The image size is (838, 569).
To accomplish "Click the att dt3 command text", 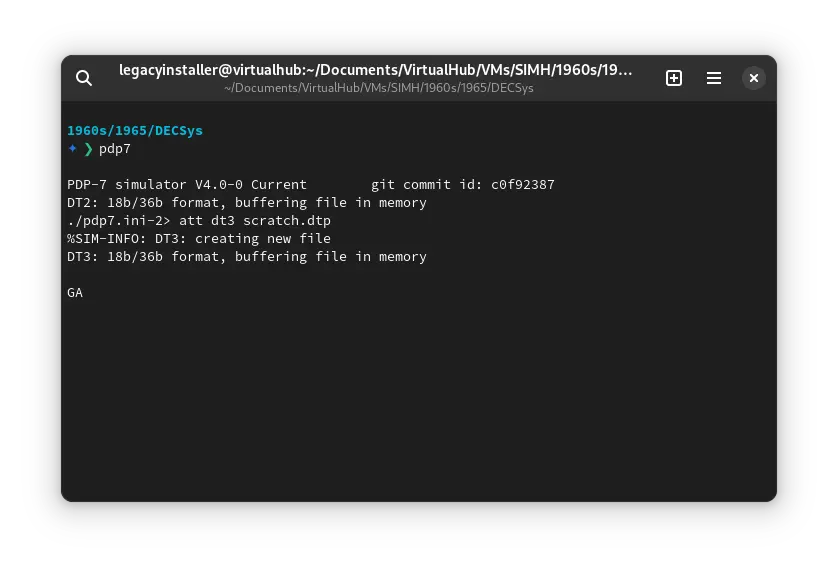I will pos(207,221).
